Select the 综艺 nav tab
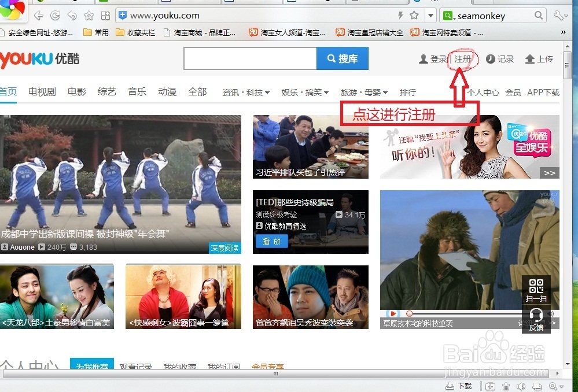 coord(107,92)
